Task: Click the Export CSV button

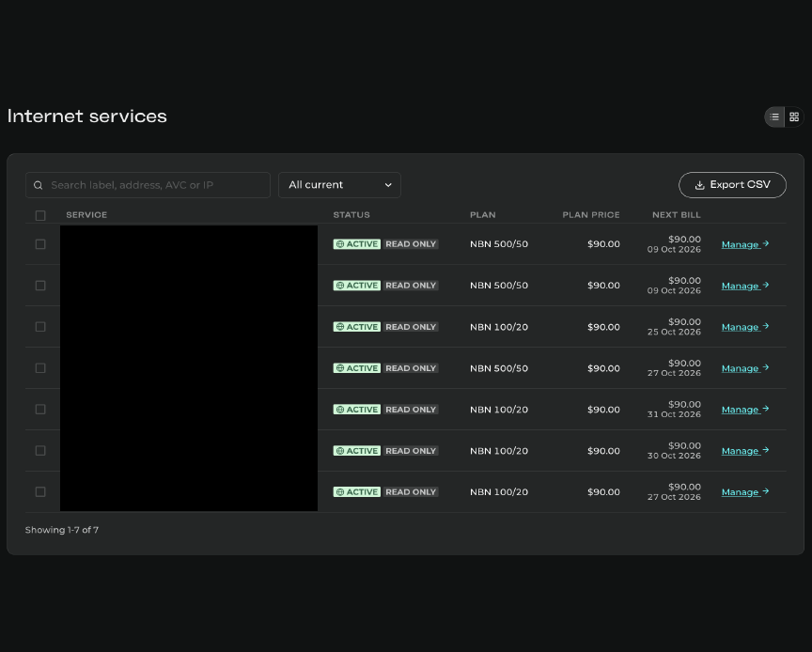Action: coord(732,185)
